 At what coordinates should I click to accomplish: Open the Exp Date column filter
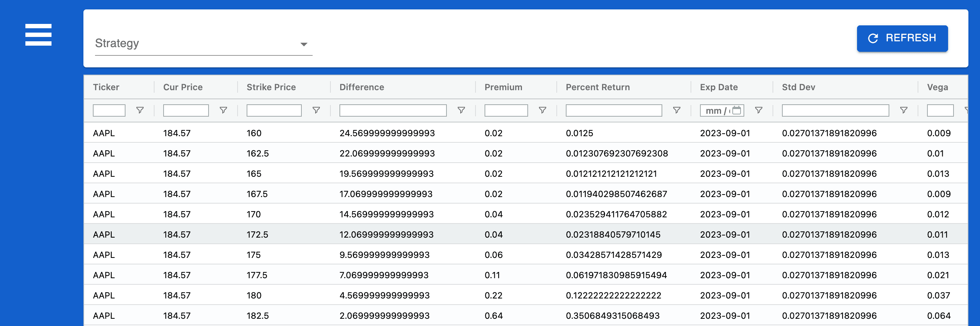point(759,110)
